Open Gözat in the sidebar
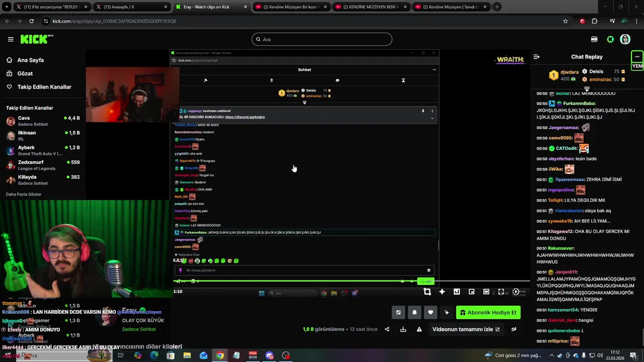Image resolution: width=644 pixels, height=362 pixels. pos(25,73)
